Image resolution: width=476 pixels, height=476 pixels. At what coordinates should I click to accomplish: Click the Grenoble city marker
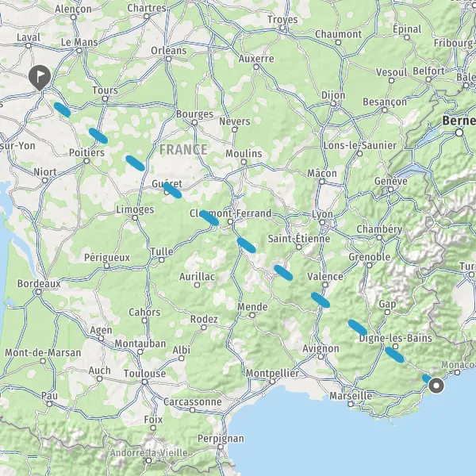369,265
